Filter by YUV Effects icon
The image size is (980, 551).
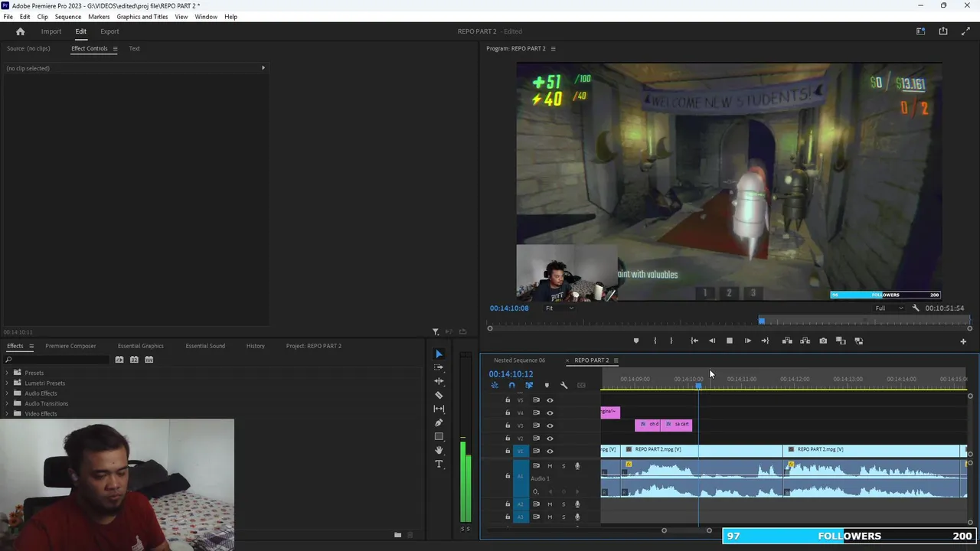149,360
